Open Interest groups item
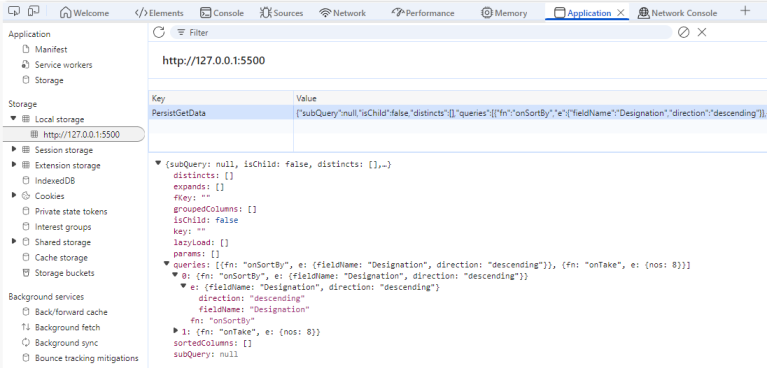This screenshot has width=767, height=368. 63,227
